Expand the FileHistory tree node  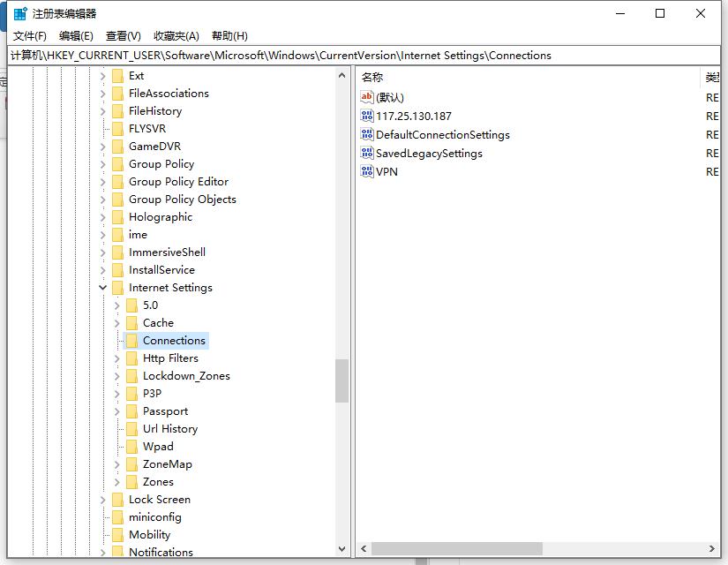(102, 110)
